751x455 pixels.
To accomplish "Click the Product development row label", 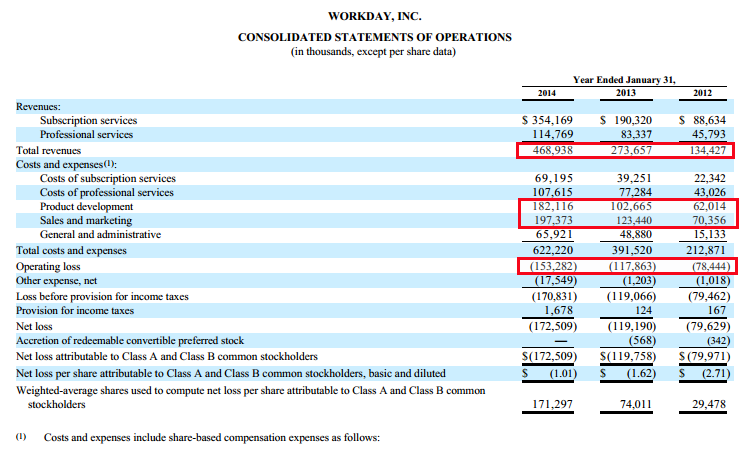I will pyautogui.click(x=86, y=206).
